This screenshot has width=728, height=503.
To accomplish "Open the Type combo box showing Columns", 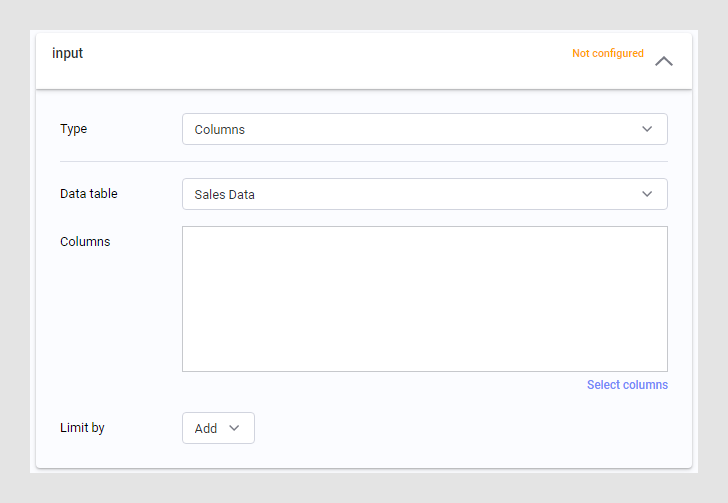I will pyautogui.click(x=424, y=129).
